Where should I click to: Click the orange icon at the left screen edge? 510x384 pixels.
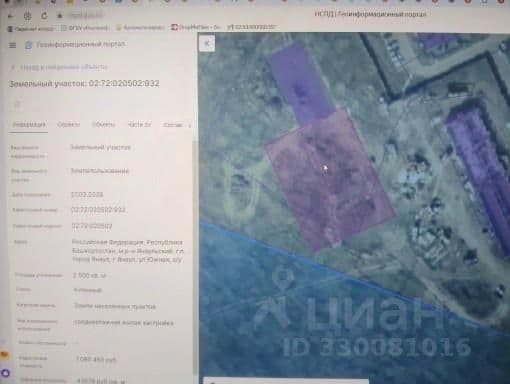[4, 355]
